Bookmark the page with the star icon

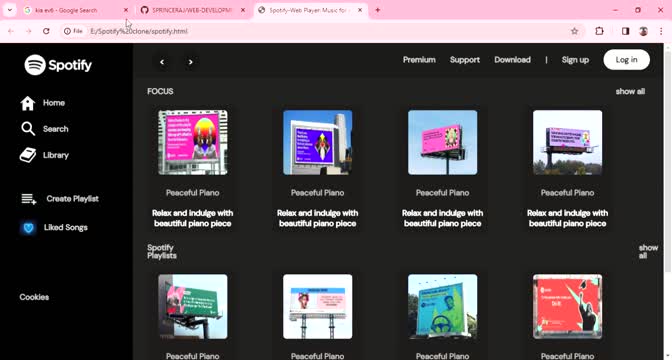click(x=575, y=31)
